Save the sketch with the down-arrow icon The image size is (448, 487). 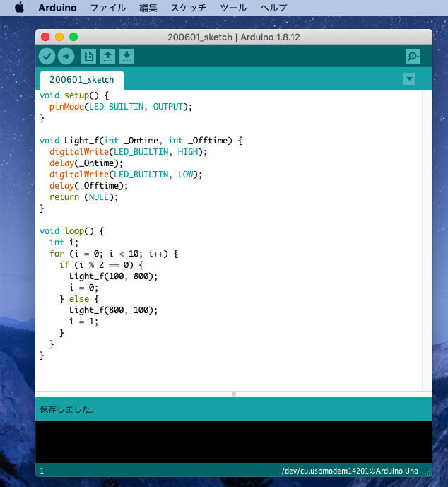click(126, 57)
